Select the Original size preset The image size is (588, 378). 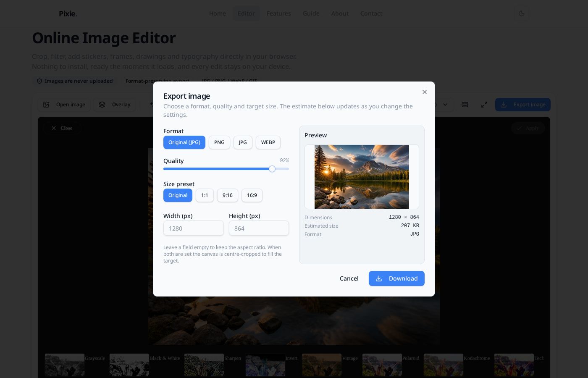click(178, 195)
